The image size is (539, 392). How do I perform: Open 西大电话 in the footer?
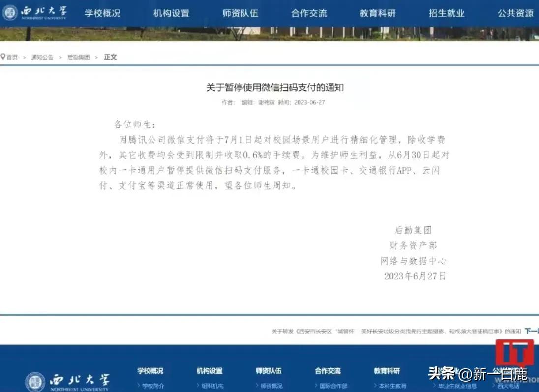509,387
